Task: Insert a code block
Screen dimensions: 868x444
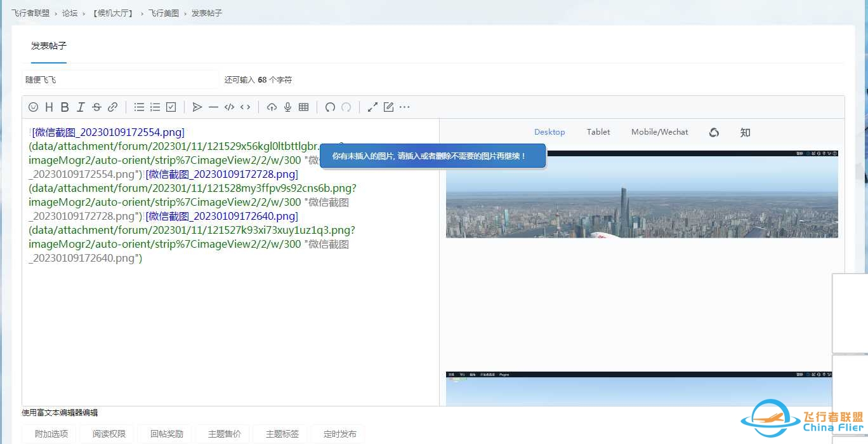Action: (230, 107)
